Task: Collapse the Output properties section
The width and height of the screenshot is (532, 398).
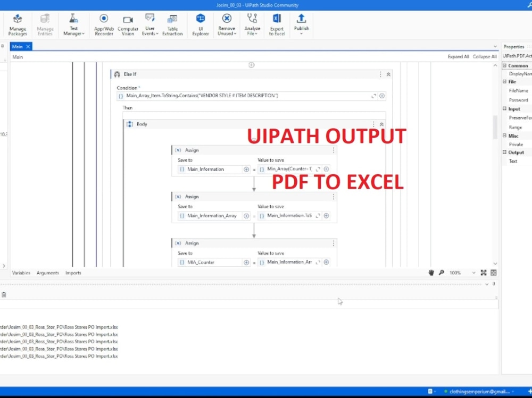Action: coord(504,152)
